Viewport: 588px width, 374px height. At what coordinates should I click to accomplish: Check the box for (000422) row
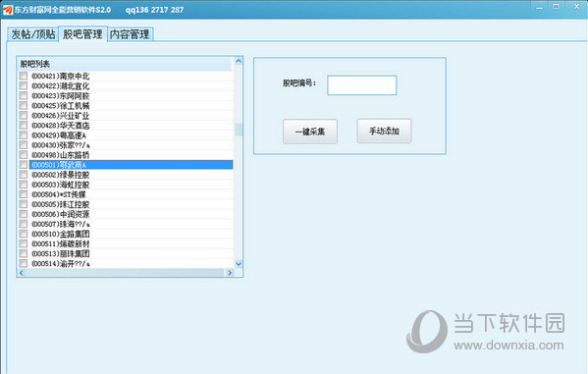(x=24, y=85)
